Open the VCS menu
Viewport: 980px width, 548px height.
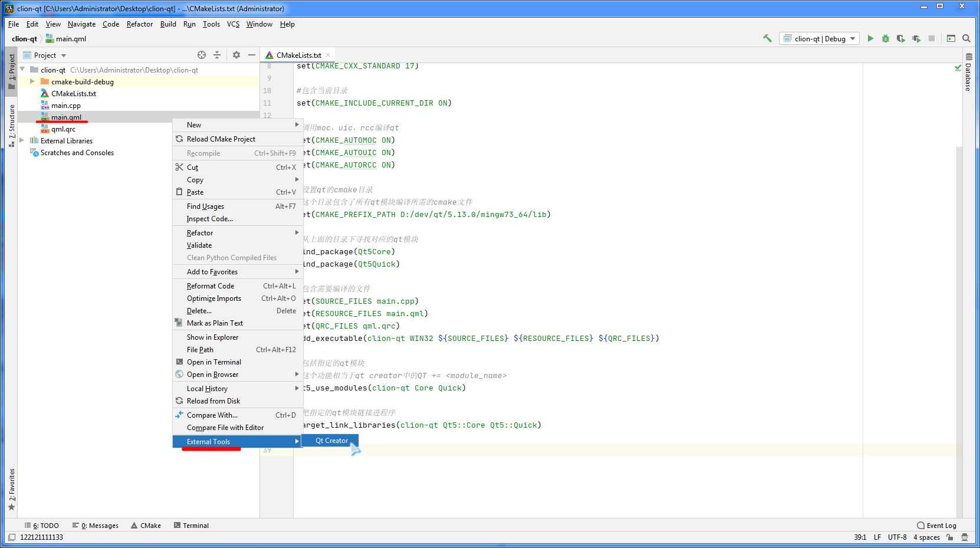[233, 24]
